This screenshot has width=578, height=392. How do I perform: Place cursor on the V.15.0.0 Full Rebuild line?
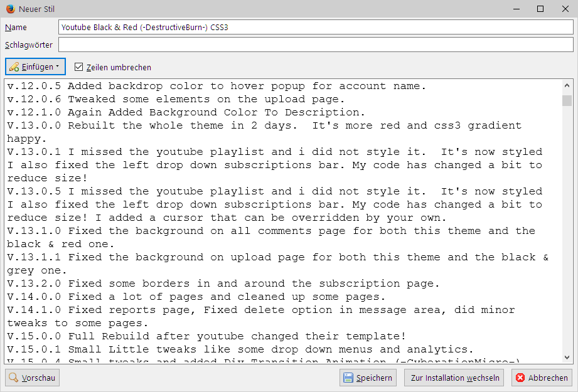point(207,336)
